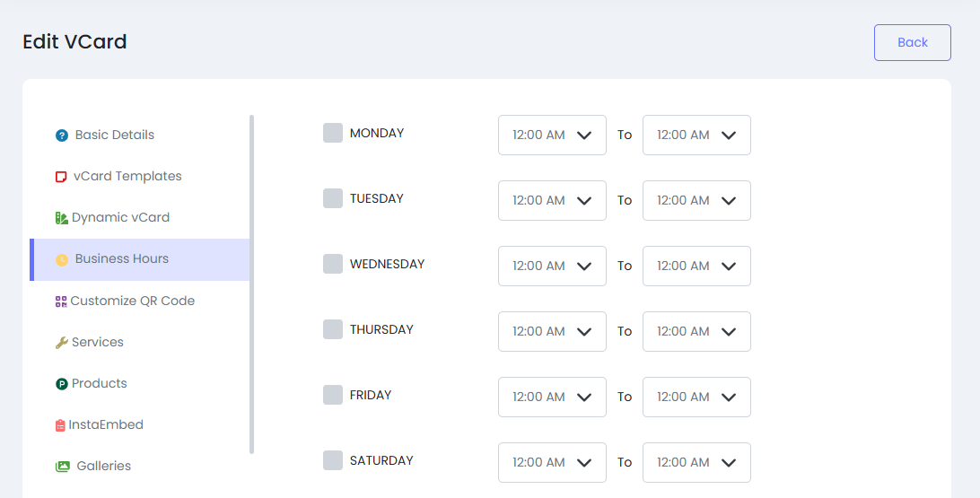Check the Saturday checkbox

point(333,460)
